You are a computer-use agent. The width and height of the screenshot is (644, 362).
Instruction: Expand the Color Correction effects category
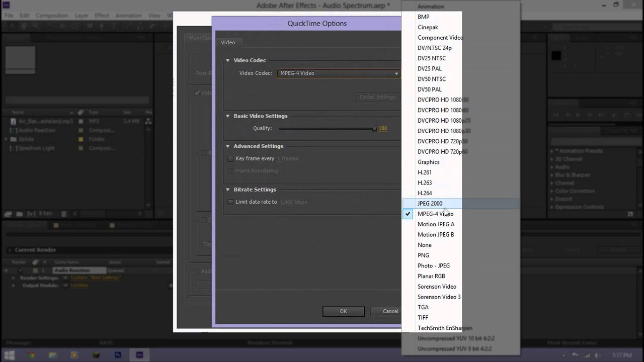552,191
